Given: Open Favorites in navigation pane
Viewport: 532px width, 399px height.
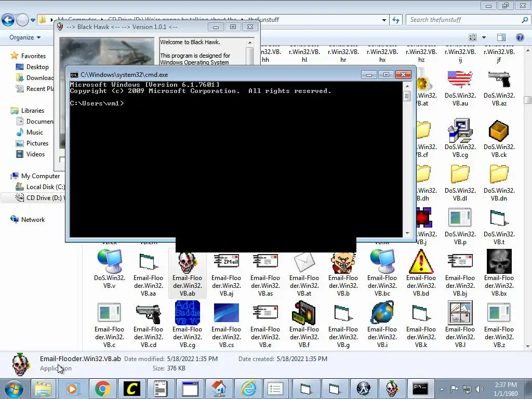Looking at the screenshot, I should [x=33, y=56].
